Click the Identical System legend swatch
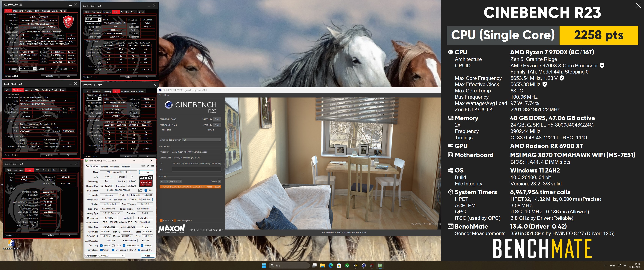The width and height of the screenshot is (644, 270). (175, 220)
